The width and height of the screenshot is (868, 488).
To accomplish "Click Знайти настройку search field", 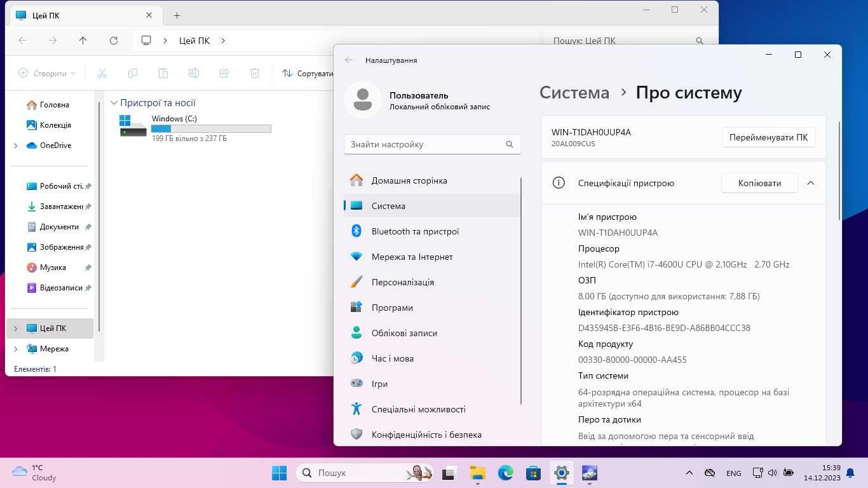I will [x=433, y=144].
